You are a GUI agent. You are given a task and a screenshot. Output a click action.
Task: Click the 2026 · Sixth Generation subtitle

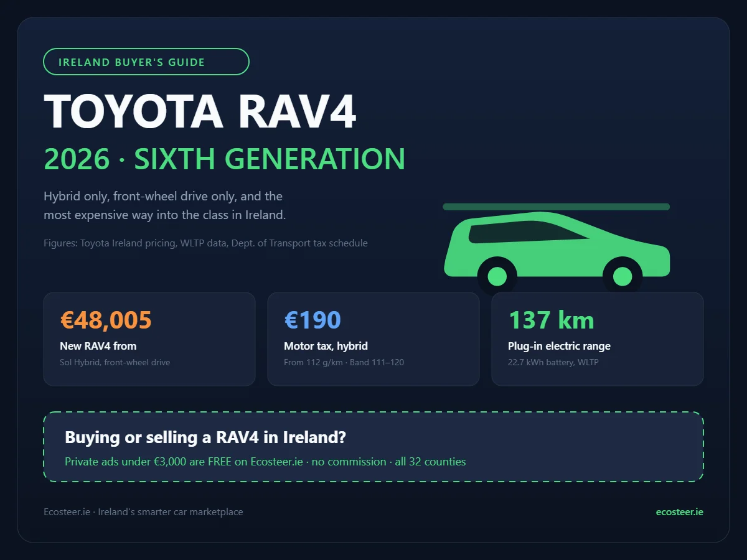pos(225,159)
